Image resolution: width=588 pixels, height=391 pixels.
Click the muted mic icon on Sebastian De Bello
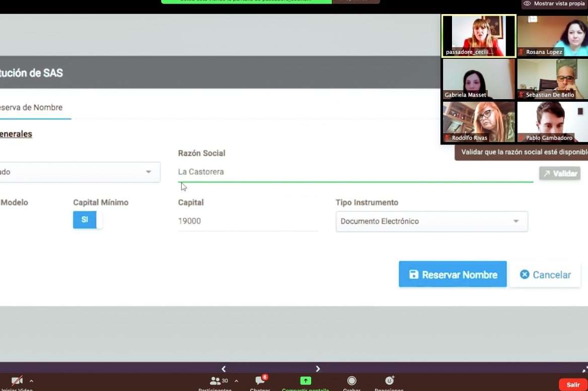point(521,95)
